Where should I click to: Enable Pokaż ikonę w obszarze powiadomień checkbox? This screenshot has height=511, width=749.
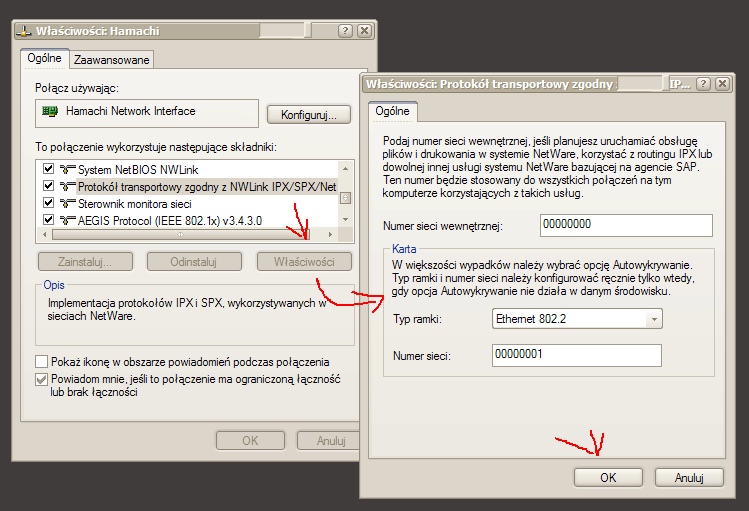[x=42, y=361]
